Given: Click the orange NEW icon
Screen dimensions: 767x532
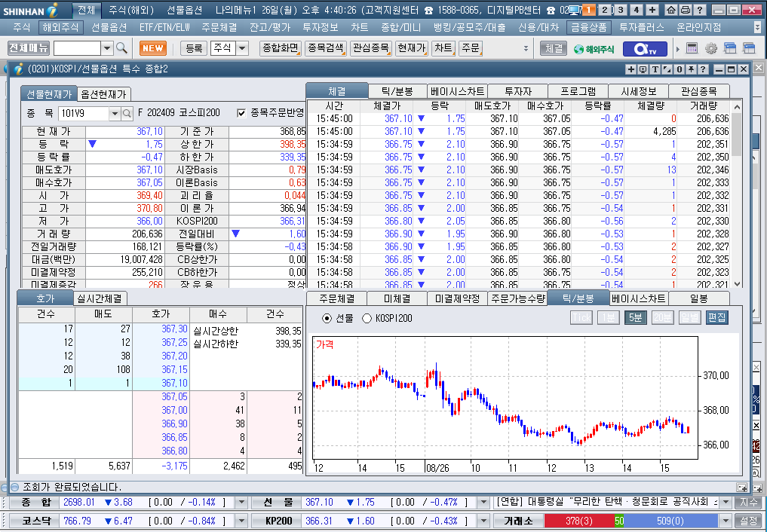Looking at the screenshot, I should coord(153,48).
